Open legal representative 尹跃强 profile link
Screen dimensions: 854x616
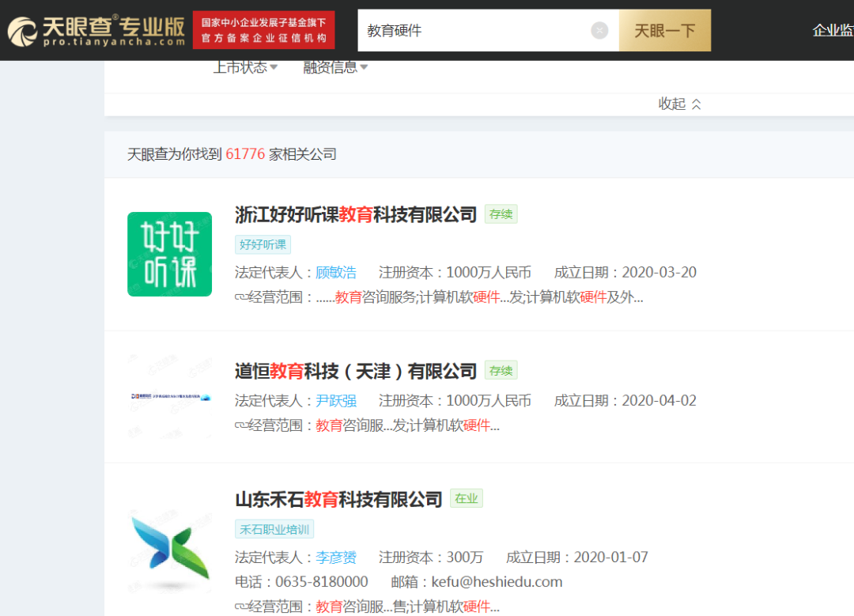[x=336, y=401]
